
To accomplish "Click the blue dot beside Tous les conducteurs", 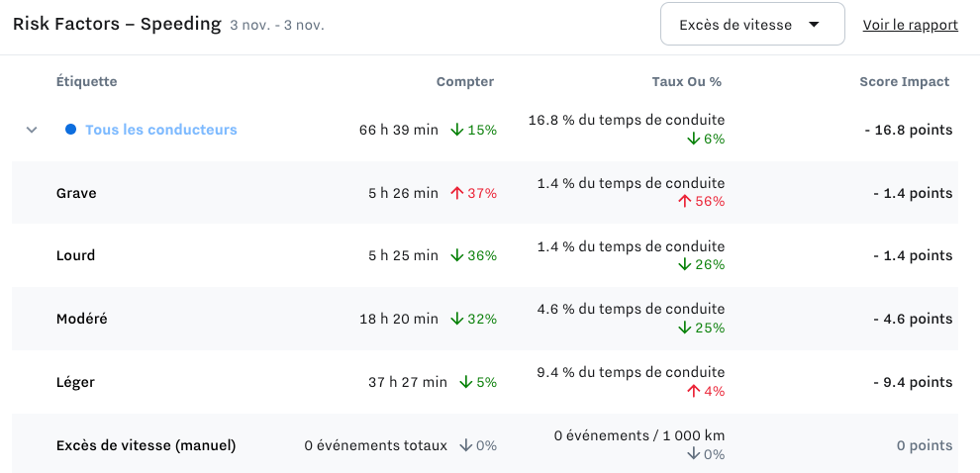I will coord(71,130).
